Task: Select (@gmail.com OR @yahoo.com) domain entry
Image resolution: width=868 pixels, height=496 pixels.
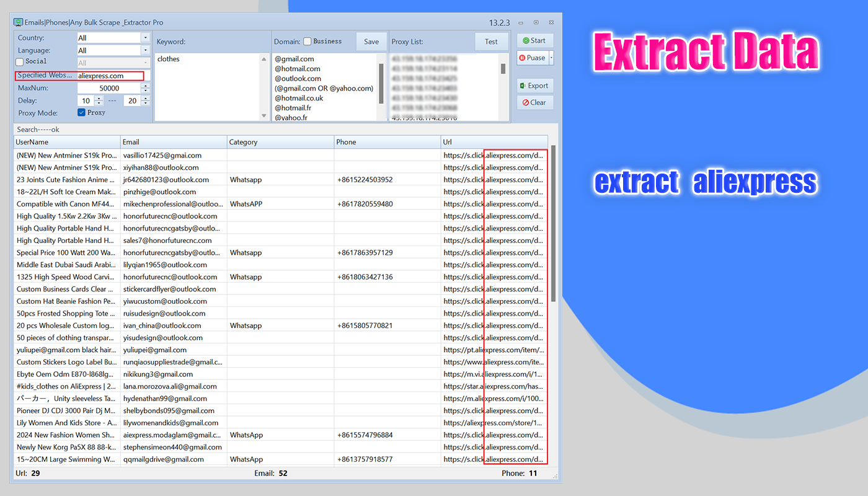Action: (324, 88)
